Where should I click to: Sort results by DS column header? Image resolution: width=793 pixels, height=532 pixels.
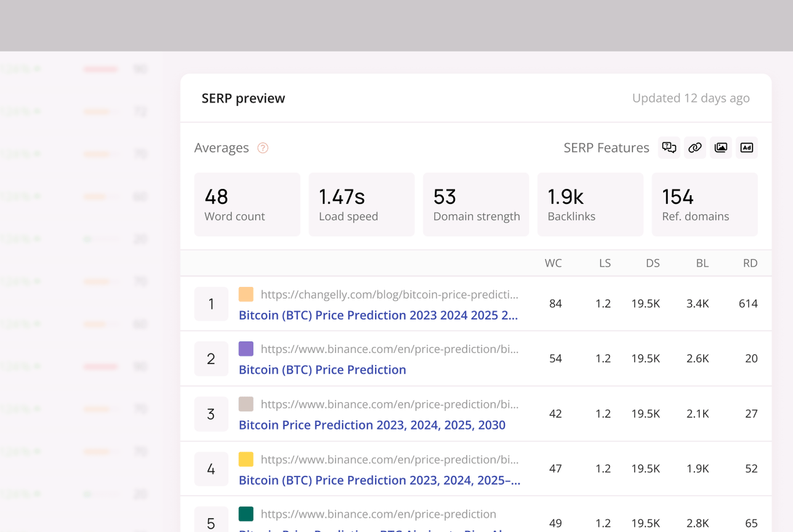pyautogui.click(x=653, y=264)
